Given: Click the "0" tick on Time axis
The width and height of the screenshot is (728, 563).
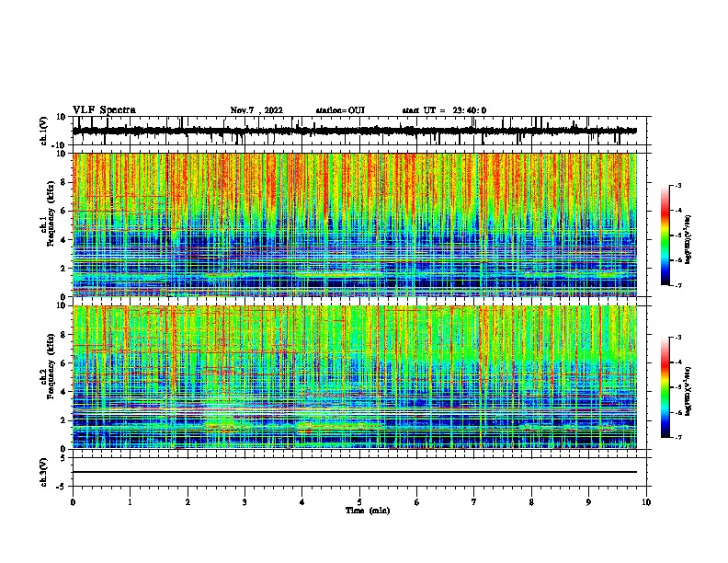Looking at the screenshot, I should pos(73,502).
